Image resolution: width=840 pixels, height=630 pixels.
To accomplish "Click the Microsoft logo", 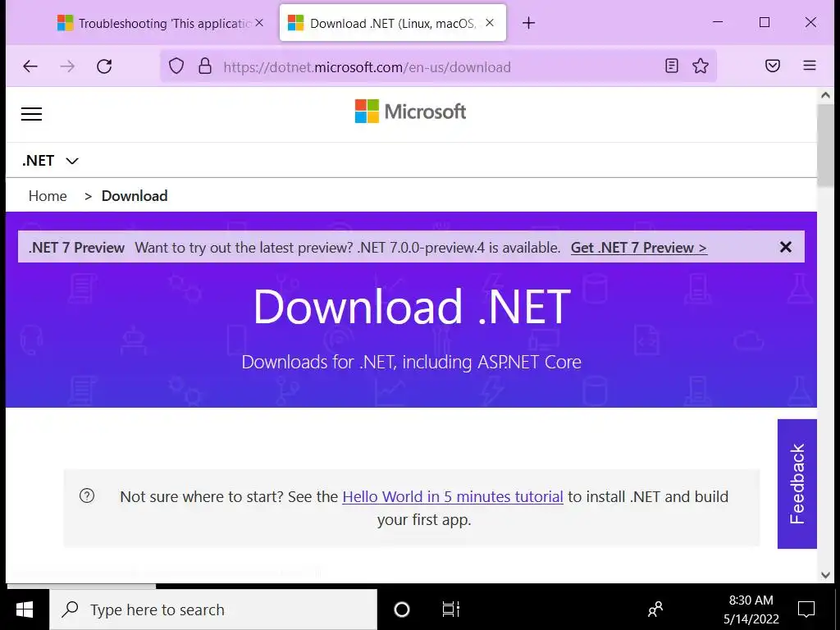I will point(410,112).
